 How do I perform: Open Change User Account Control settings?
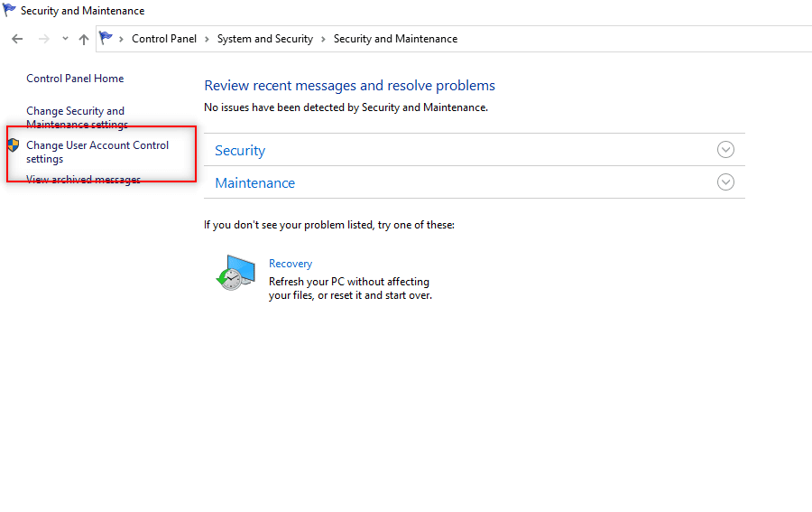tap(97, 152)
